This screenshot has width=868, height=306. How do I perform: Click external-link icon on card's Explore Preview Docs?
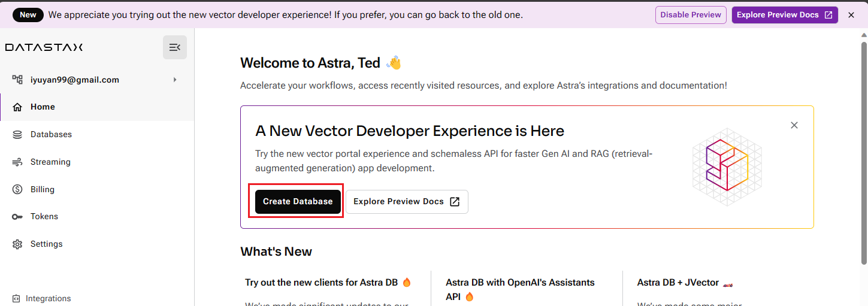click(x=455, y=202)
